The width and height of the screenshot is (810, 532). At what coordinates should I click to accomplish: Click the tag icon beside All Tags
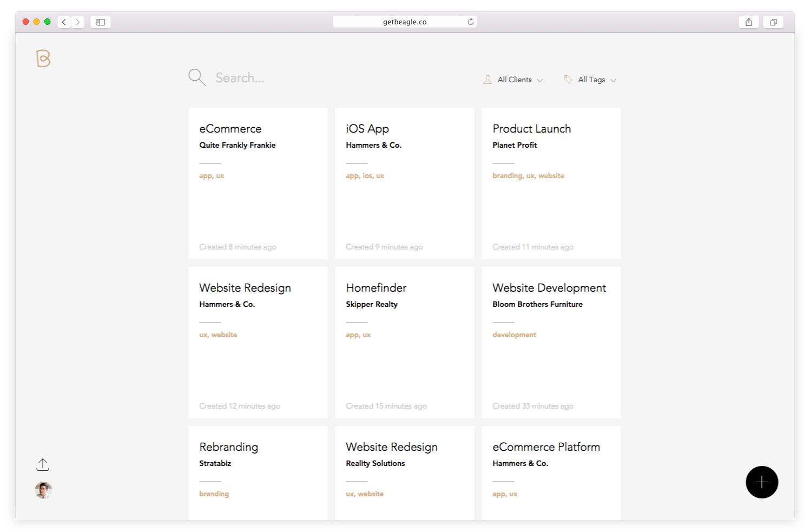(568, 80)
